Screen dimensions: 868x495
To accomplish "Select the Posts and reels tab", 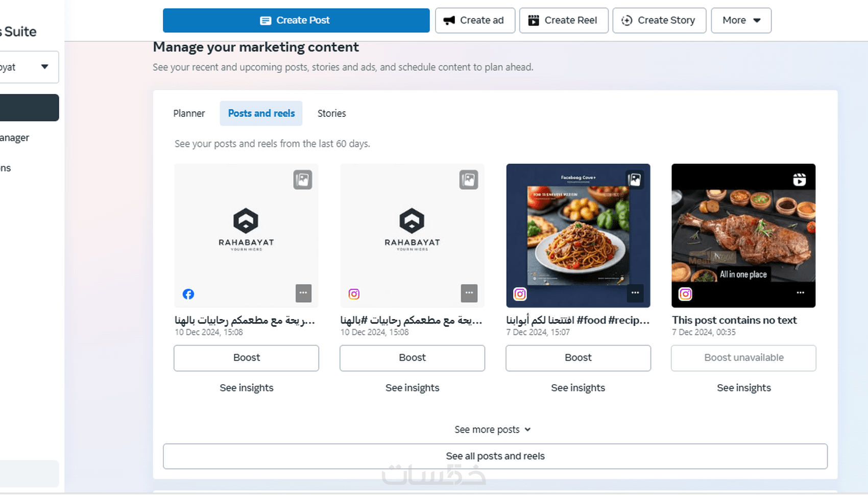I will coord(261,113).
